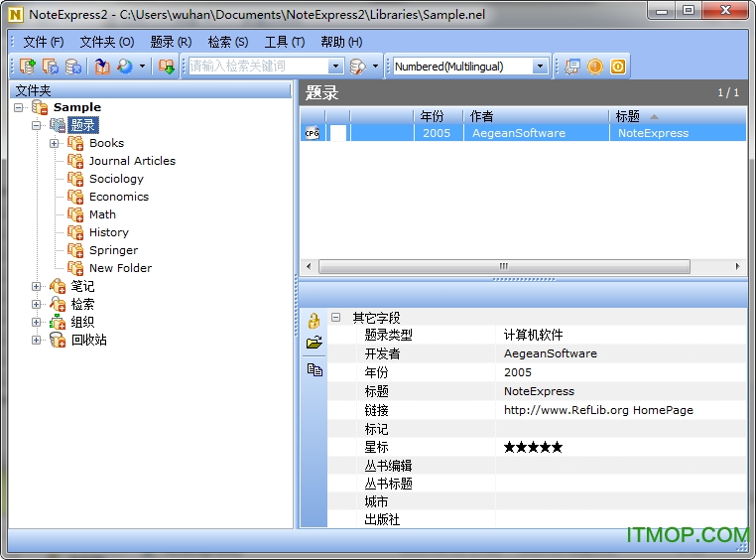This screenshot has height=560, width=756.
Task: Click the online search globe icon
Action: [125, 67]
